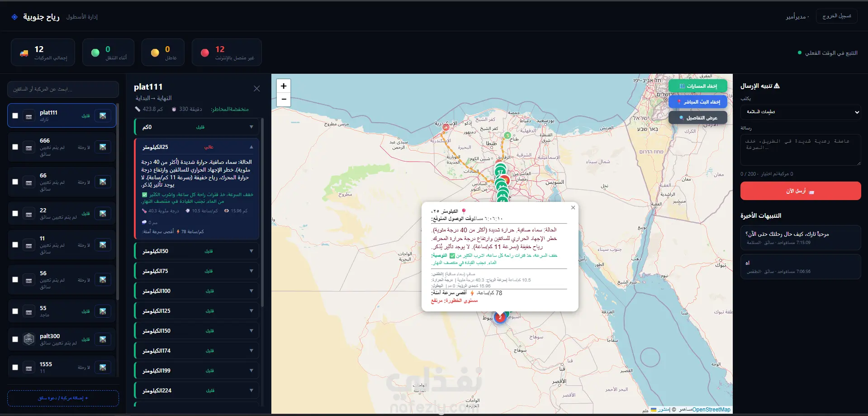The width and height of the screenshot is (868, 416).
Task: Open recent alert مرحباً تارك message card
Action: (x=801, y=238)
